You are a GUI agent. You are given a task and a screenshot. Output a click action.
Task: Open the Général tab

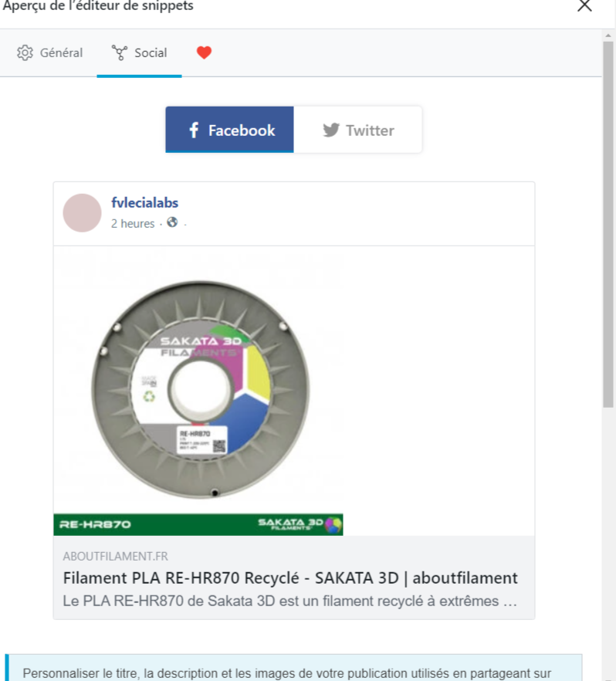(x=49, y=53)
